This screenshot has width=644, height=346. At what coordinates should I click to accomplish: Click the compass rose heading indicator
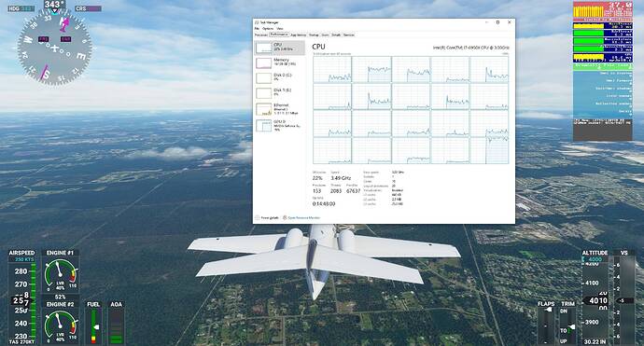click(x=54, y=48)
